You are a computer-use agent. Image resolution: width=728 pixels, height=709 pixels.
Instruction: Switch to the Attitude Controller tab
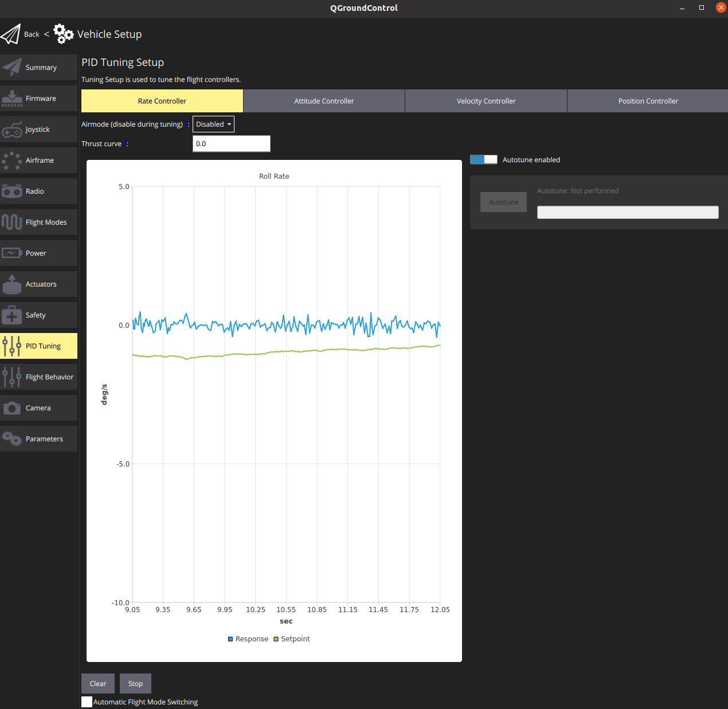point(324,101)
